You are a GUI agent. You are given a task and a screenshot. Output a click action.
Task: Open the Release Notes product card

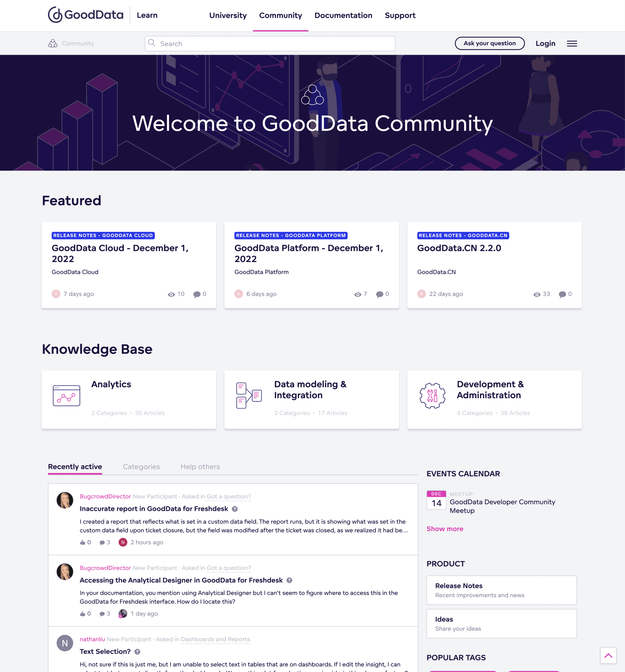pos(501,590)
